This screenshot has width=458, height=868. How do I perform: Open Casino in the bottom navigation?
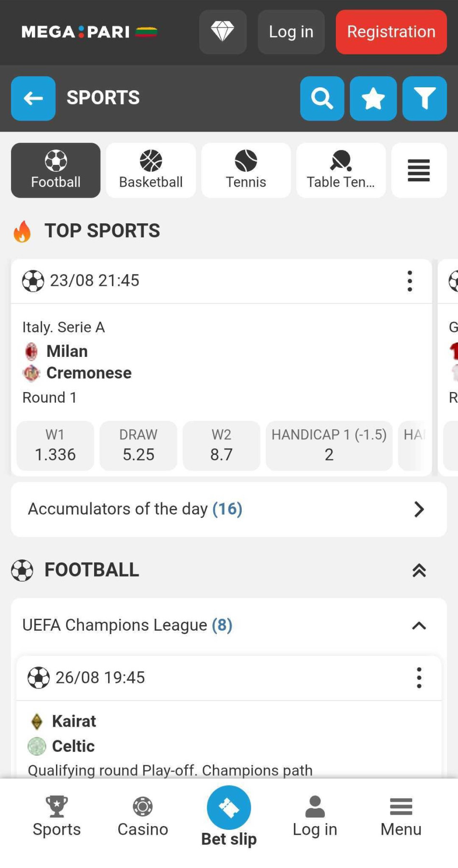(x=143, y=816)
